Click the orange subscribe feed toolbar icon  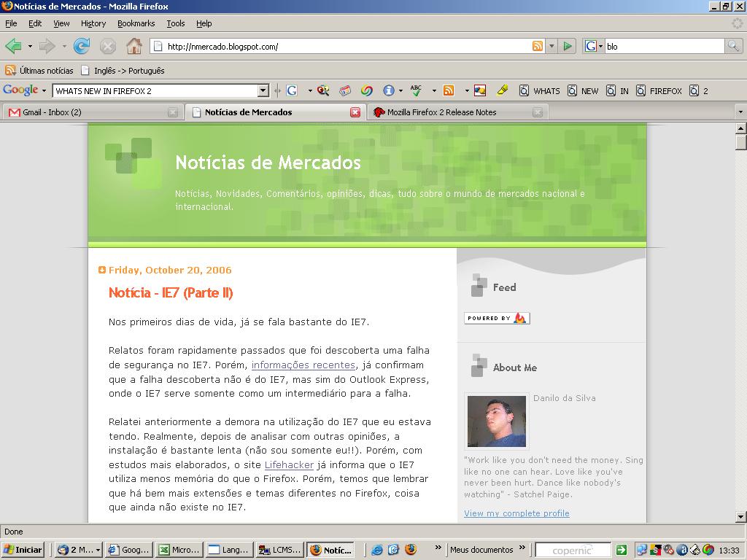click(x=449, y=90)
